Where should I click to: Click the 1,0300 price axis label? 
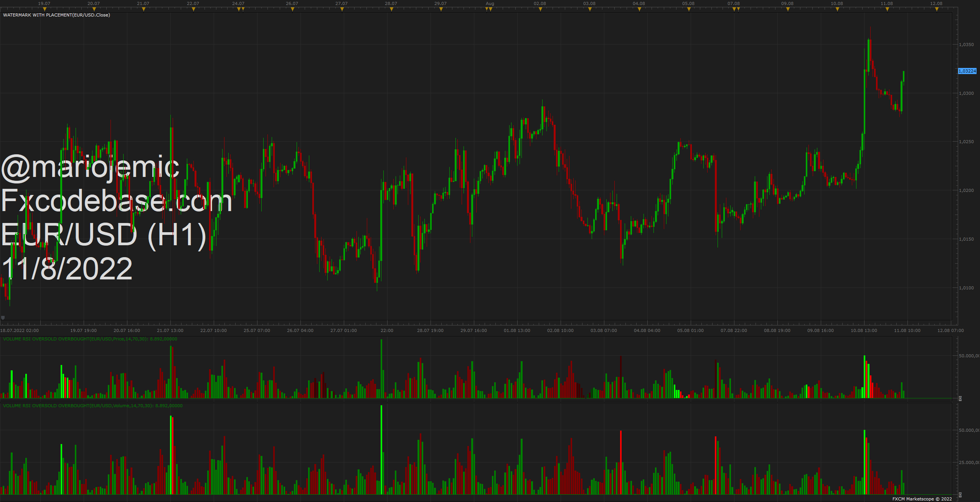point(966,93)
